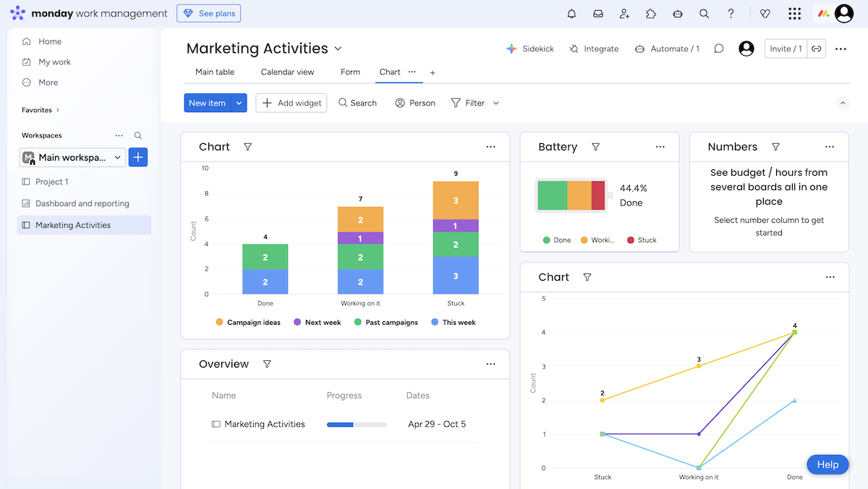Click the See plans button
The height and width of the screenshot is (489, 868).
208,13
